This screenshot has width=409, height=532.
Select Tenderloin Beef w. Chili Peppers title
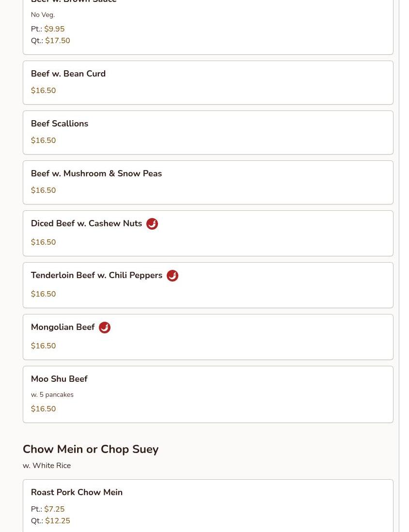coord(96,275)
